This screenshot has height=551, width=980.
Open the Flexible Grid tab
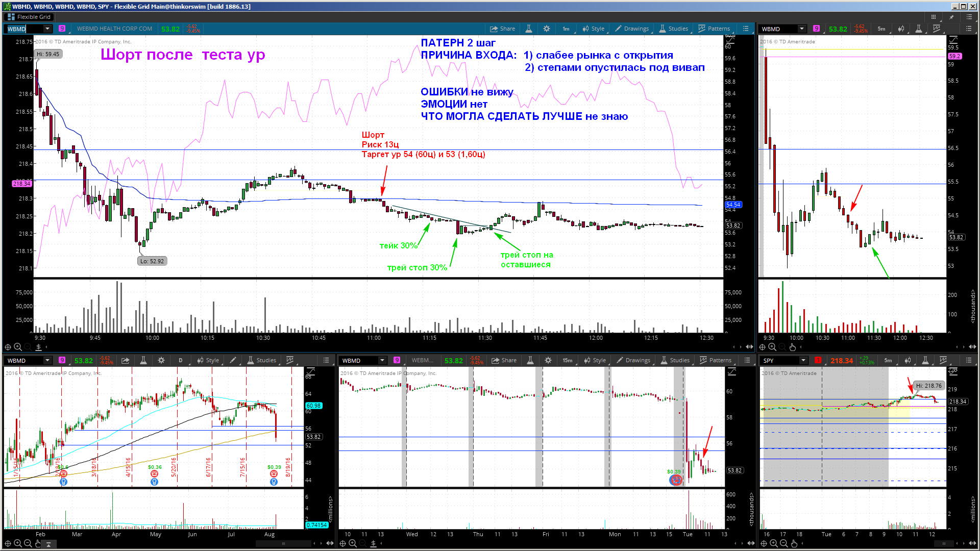29,17
